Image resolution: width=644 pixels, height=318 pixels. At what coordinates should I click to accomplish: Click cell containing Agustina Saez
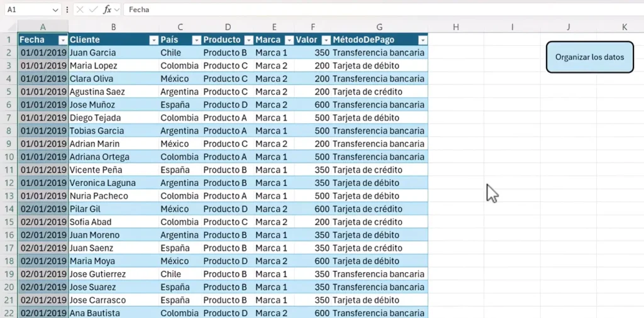click(x=114, y=92)
